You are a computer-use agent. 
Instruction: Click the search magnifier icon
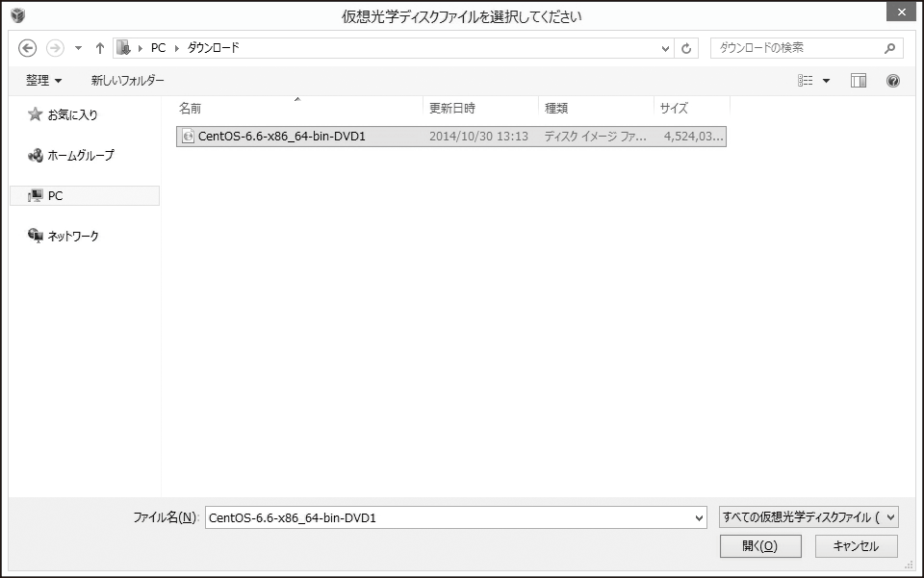tap(889, 48)
